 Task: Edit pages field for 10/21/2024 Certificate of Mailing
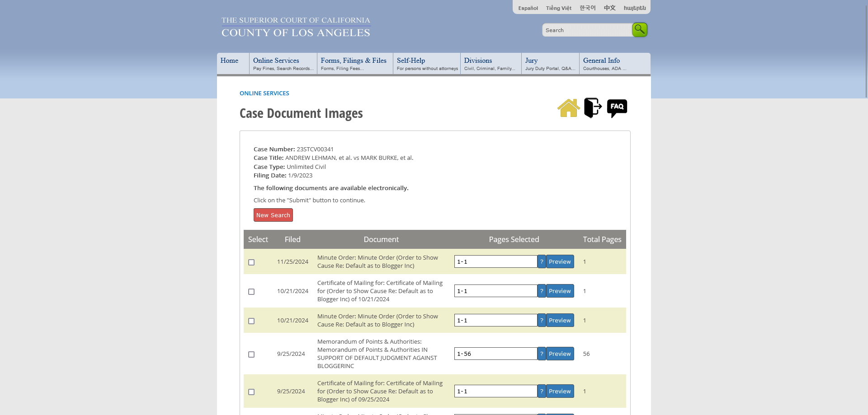click(496, 291)
